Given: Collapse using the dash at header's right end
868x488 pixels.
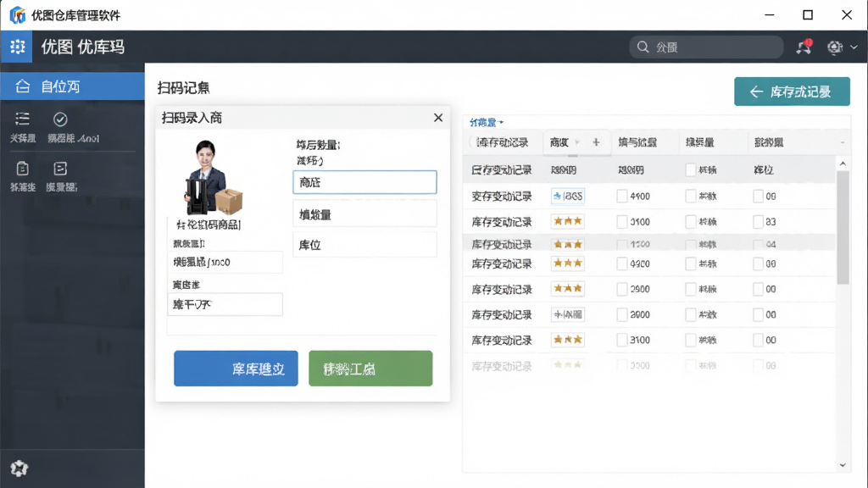Looking at the screenshot, I should tap(843, 142).
